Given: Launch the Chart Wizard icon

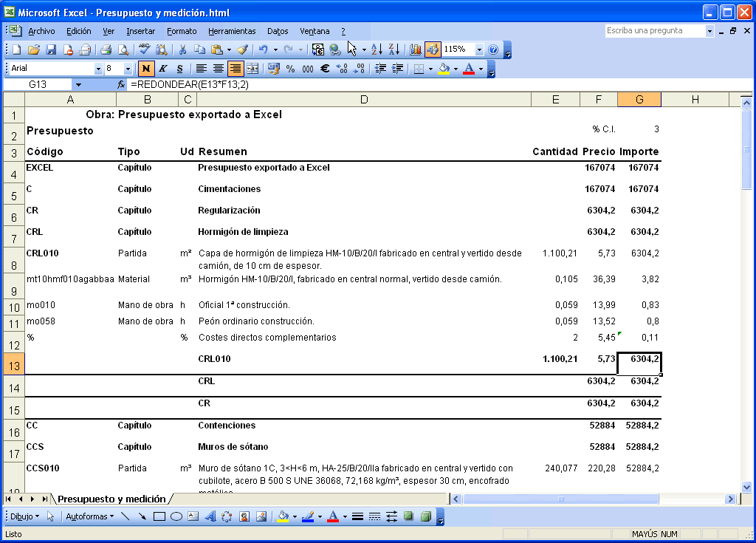Looking at the screenshot, I should pos(415,49).
